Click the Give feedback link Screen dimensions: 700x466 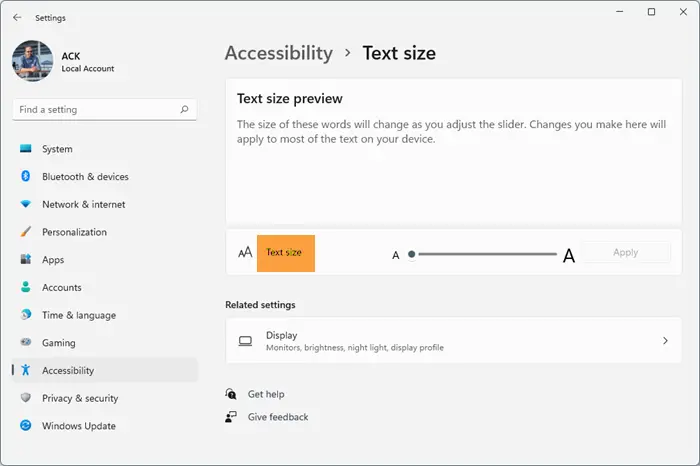(278, 417)
